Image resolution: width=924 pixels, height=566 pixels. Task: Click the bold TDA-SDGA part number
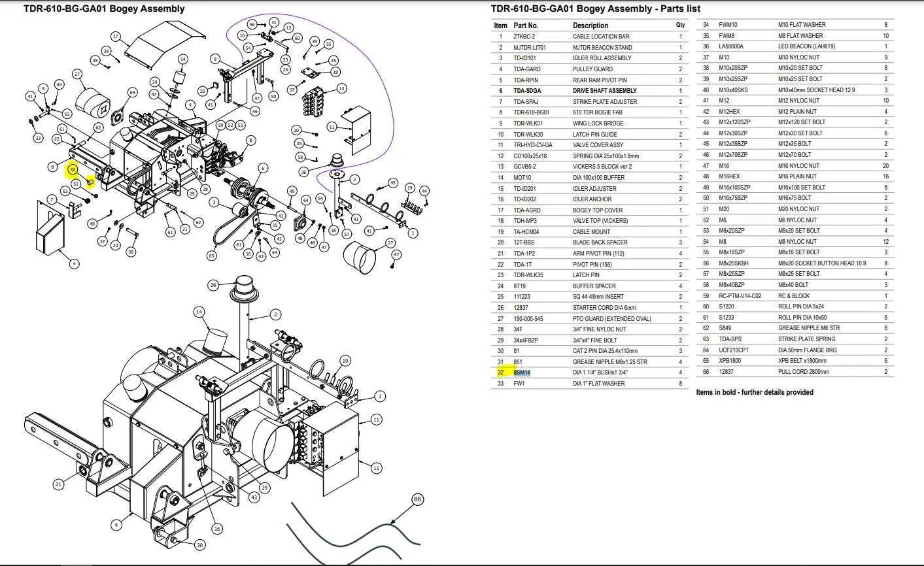[x=526, y=91]
